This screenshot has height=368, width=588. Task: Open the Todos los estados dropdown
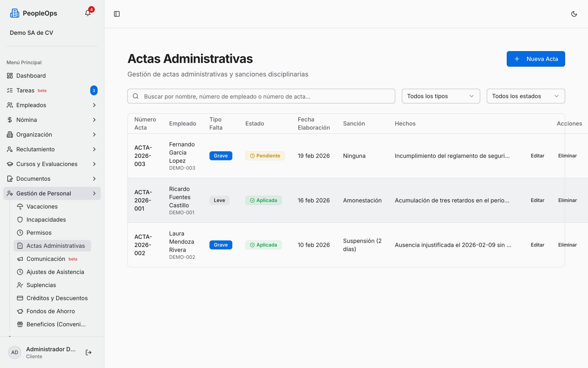point(526,96)
